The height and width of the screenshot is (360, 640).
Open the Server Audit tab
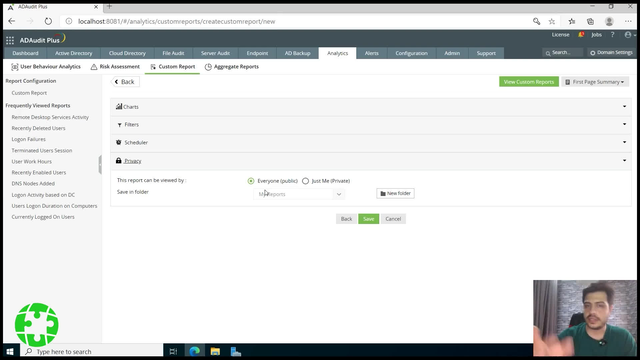pyautogui.click(x=215, y=53)
